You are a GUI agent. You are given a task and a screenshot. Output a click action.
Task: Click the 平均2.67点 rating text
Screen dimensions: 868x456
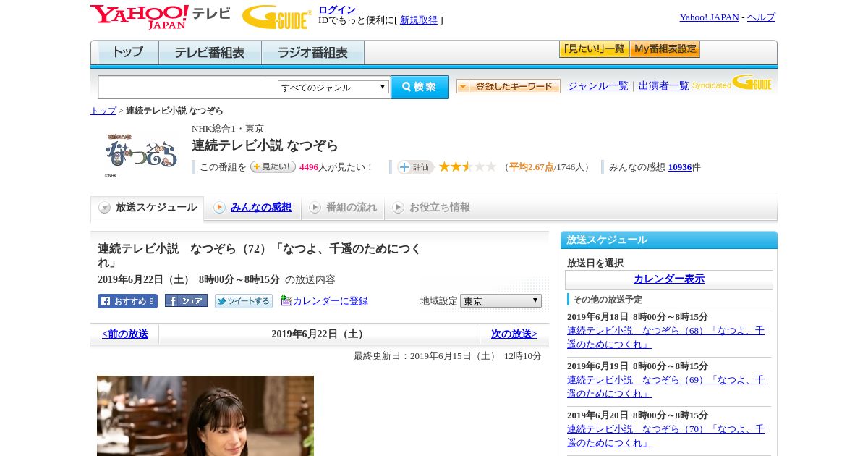point(532,167)
